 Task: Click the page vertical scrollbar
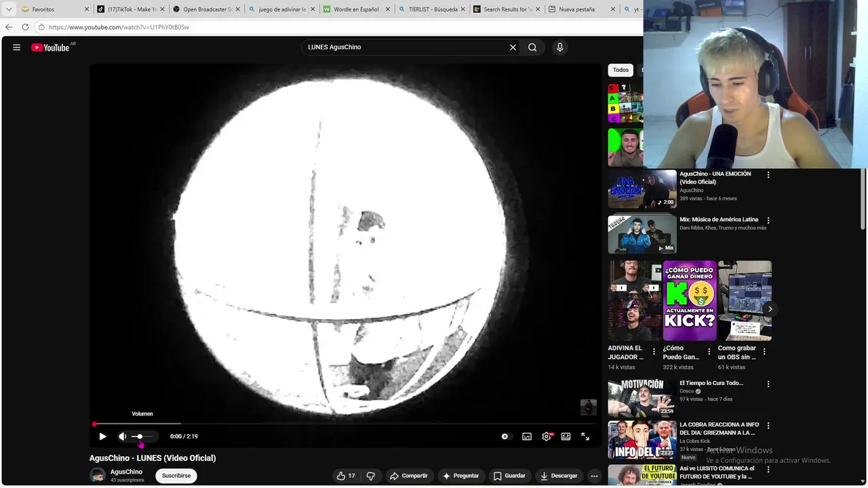coord(863,200)
